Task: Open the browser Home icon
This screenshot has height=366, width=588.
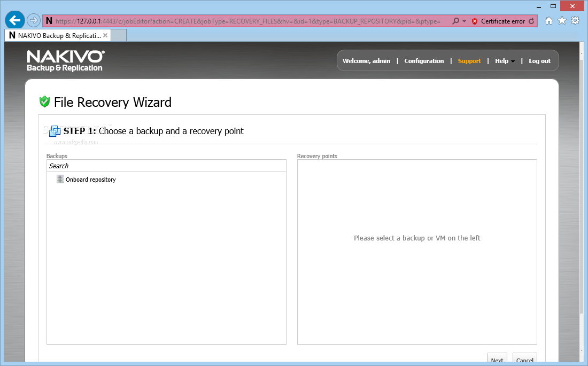Action: 549,21
